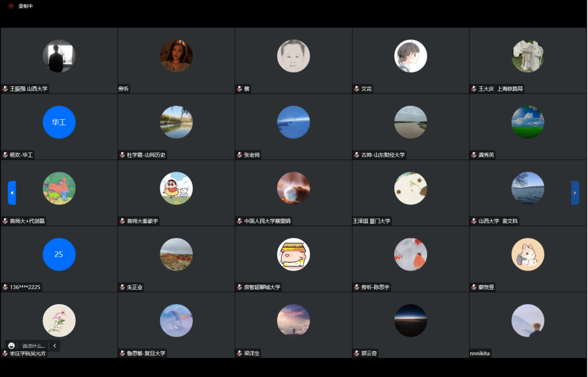The width and height of the screenshot is (588, 377).
Task: Click the 王大庆 上海铁路局 name label
Action: [501, 89]
